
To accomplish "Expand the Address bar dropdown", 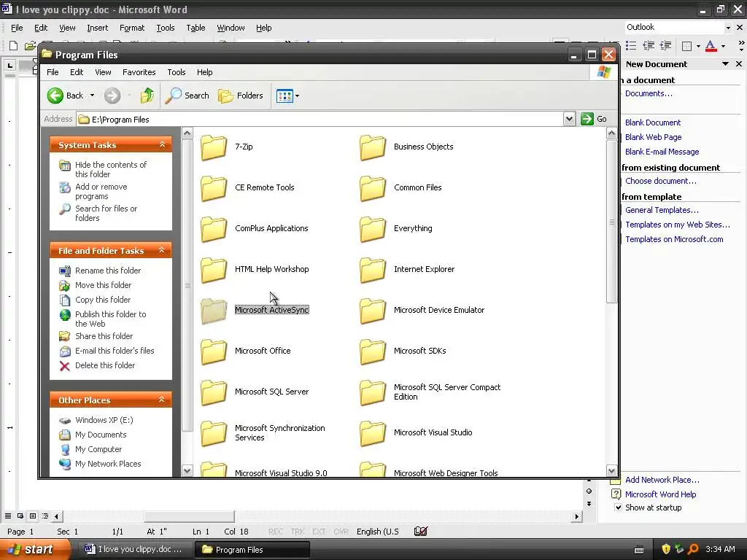I will [569, 119].
